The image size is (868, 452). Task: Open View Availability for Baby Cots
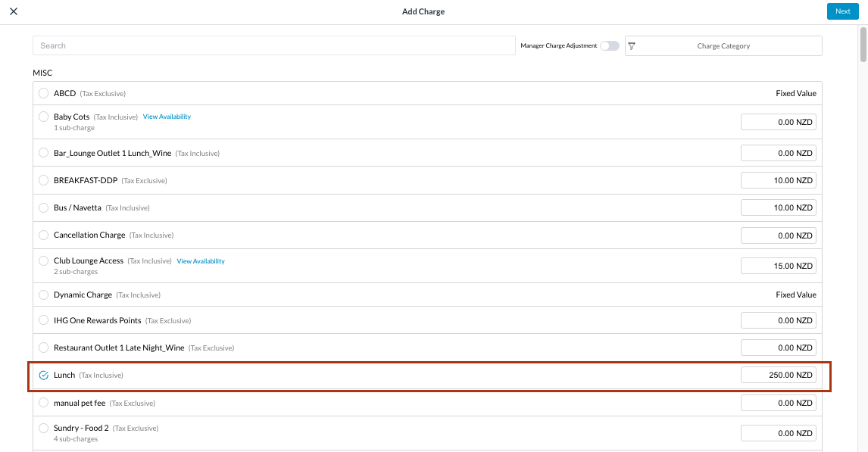(167, 117)
